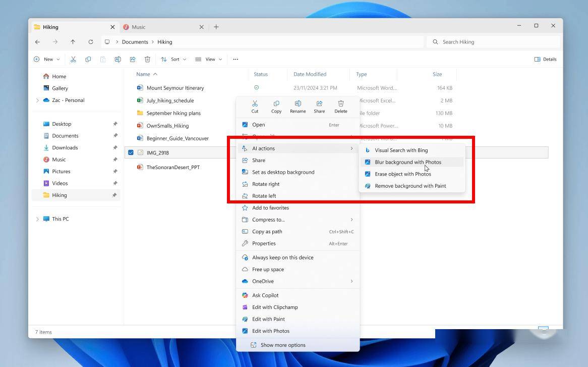Viewport: 588px width, 367px height.
Task: Select Free up space
Action: click(x=298, y=270)
